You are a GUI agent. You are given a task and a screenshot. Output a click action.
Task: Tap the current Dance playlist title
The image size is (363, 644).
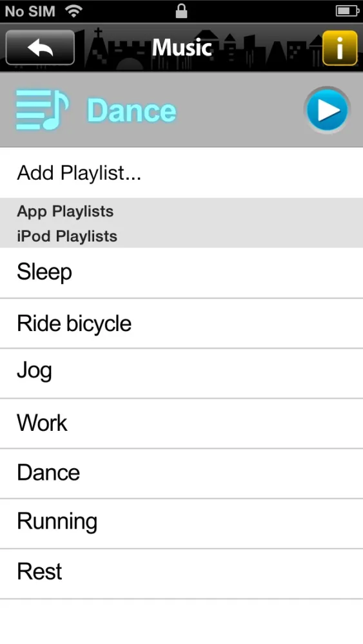[x=132, y=111]
